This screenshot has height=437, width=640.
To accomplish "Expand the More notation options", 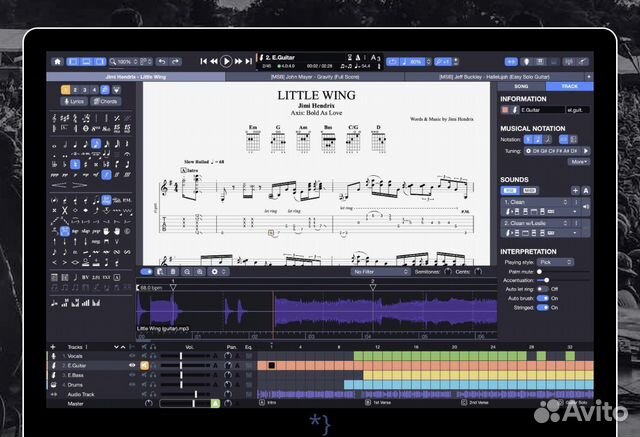I will (579, 162).
